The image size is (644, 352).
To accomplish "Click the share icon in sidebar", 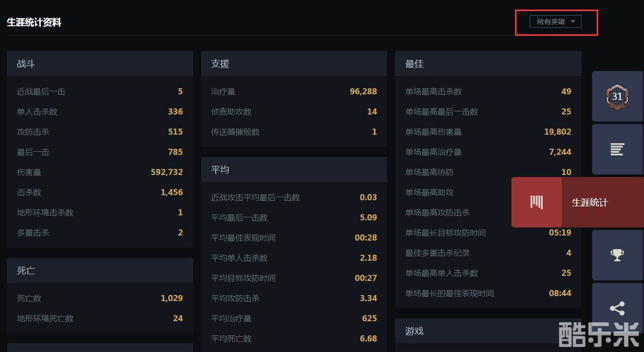I will tap(617, 308).
